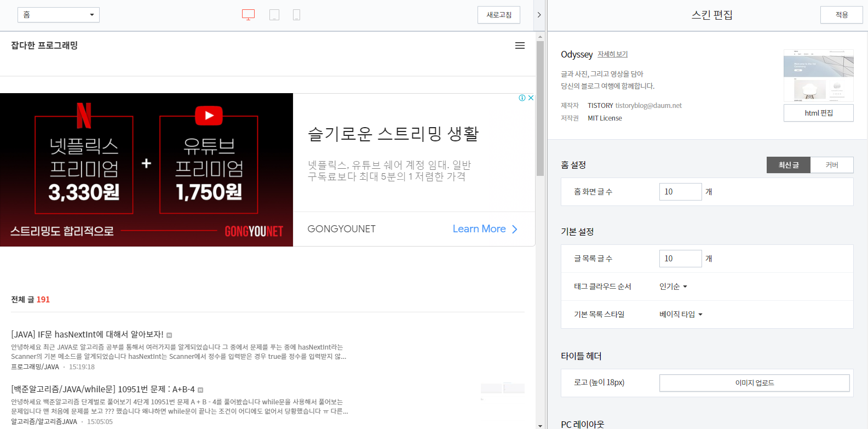
Task: Click the MIT License text
Action: pyautogui.click(x=605, y=118)
